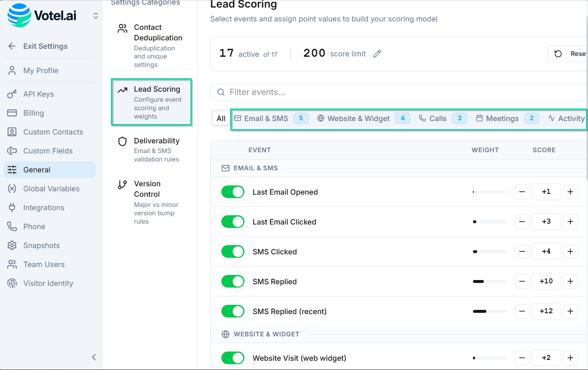Disable the Last Email Opened toggle
The height and width of the screenshot is (370, 588).
[x=233, y=192]
